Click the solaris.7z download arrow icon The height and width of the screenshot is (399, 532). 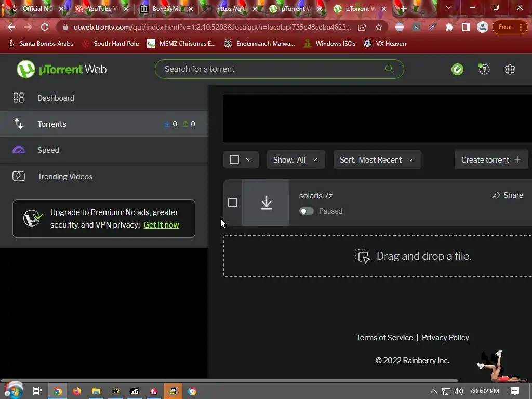[267, 203]
